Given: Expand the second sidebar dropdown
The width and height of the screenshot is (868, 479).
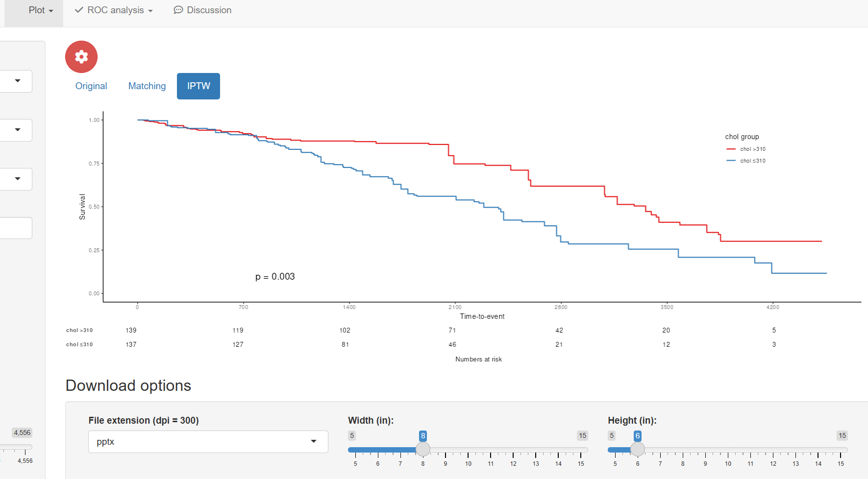Looking at the screenshot, I should tap(17, 130).
